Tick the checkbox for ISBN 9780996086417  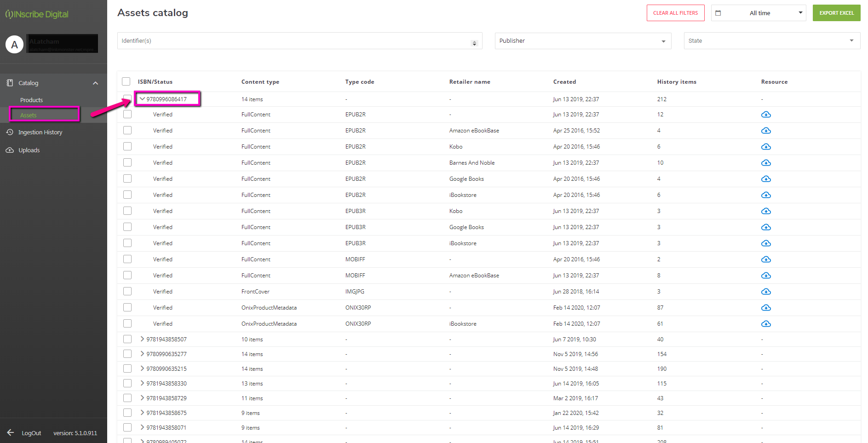pos(127,98)
